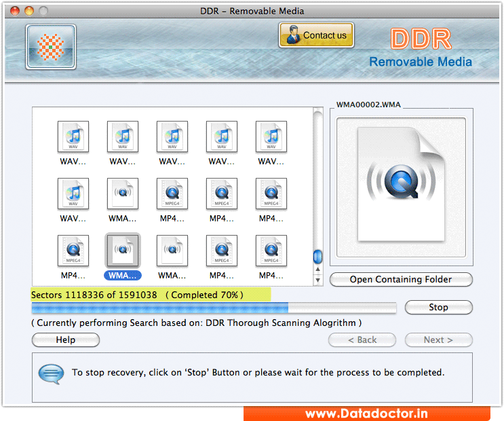The width and height of the screenshot is (504, 421).
Task: Click the speech bubble info icon
Action: 51,373
